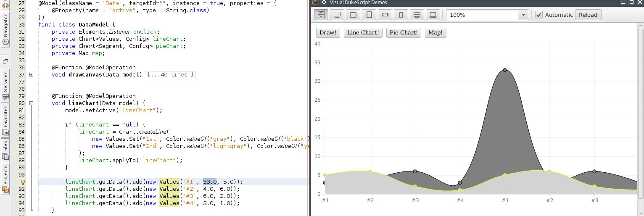Select the fit-width screen icon
The image size is (644, 216).
click(417, 15)
